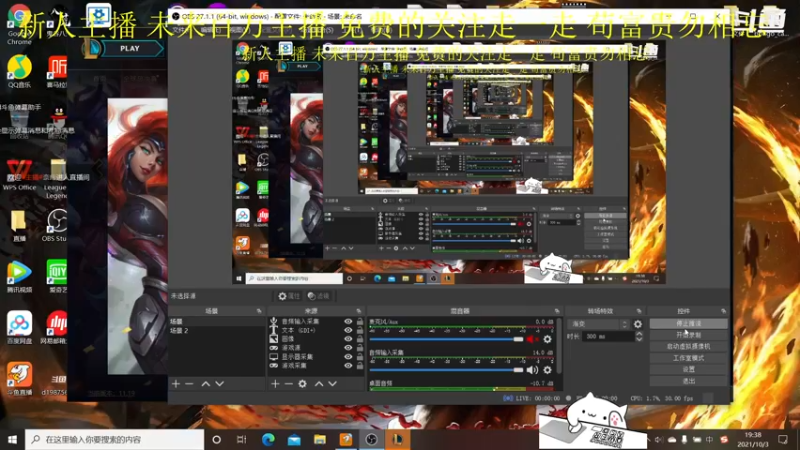Pop out the 转场特效 dock panel
The height and width of the screenshot is (450, 800).
pos(639,311)
